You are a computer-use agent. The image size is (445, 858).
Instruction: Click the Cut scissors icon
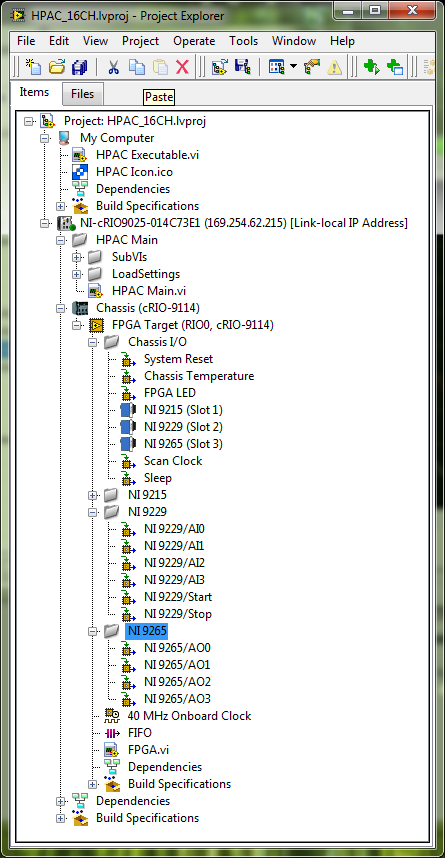coord(113,68)
